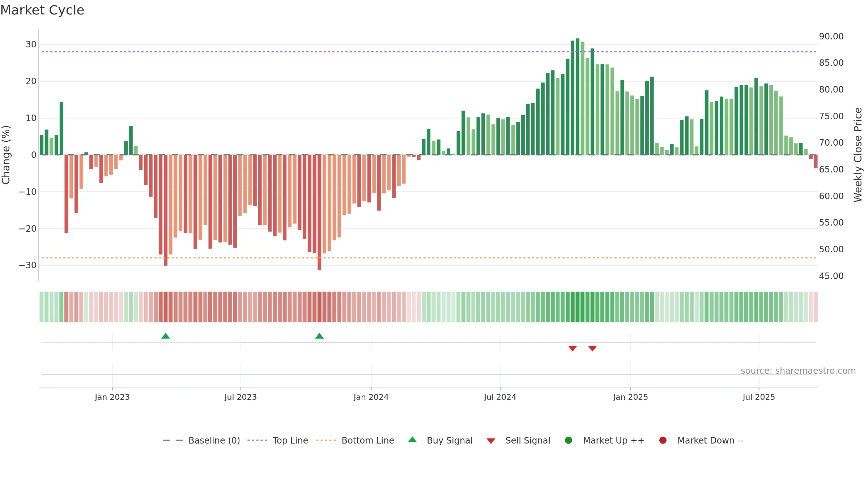Click the Jul 2025 axis label

coord(759,397)
